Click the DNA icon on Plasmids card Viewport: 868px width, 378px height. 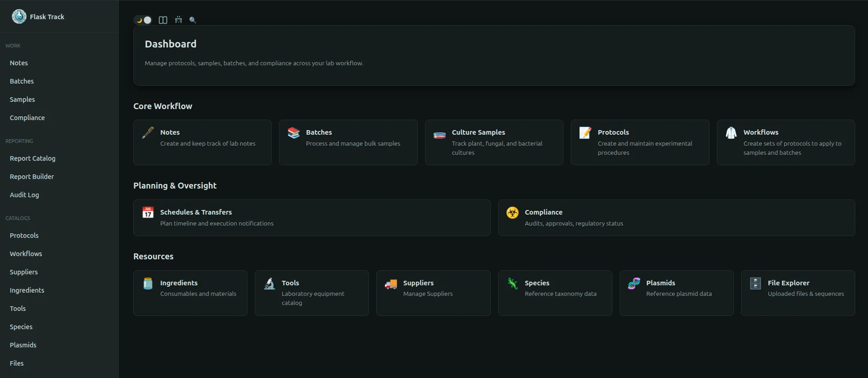(x=634, y=283)
